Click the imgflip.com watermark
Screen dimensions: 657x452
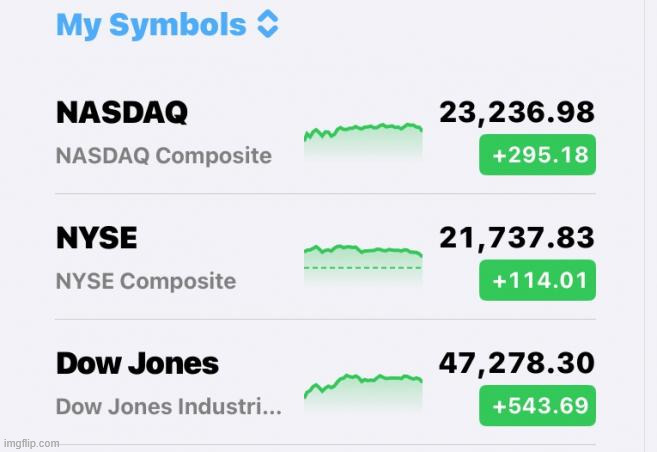[x=31, y=443]
